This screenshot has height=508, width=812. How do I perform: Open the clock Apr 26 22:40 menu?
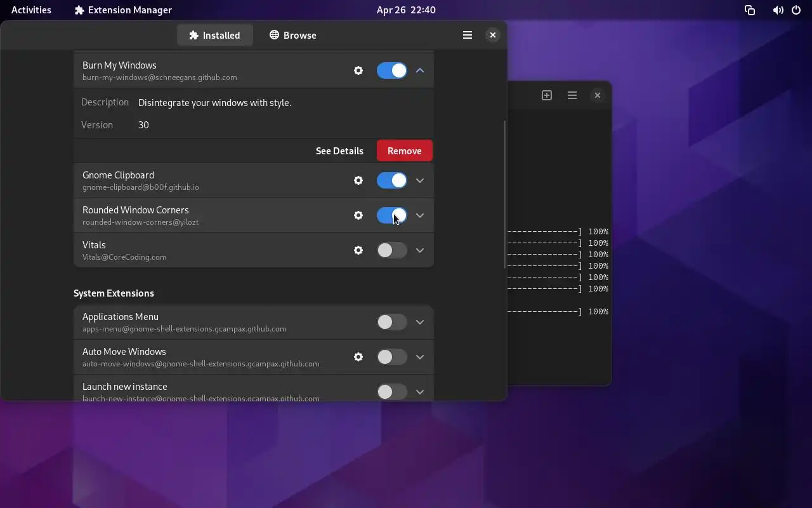(x=406, y=10)
